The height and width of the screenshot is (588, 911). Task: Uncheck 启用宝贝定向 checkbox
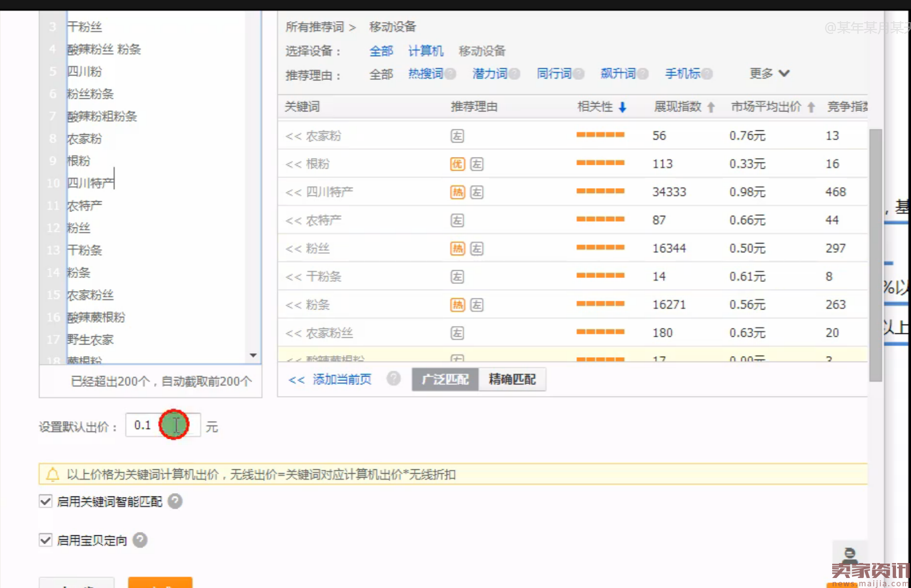[x=46, y=540]
